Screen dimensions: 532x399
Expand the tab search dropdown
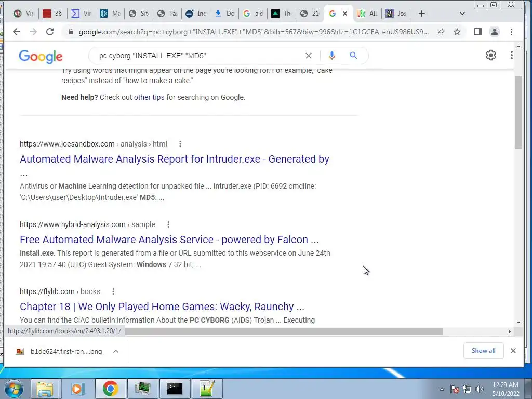point(462,14)
